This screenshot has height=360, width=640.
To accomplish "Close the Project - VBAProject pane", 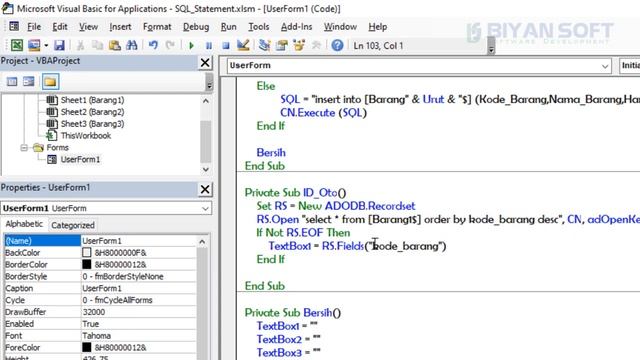I will pos(205,63).
